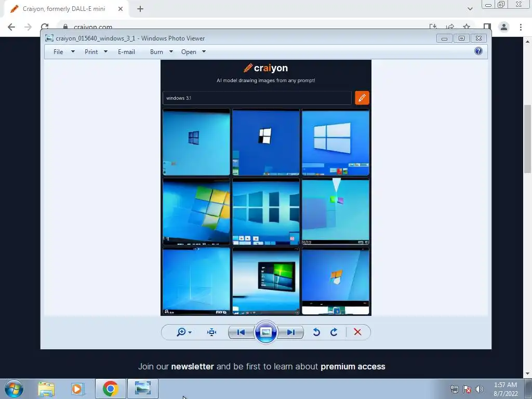
Task: Open a new Chrome tab
Action: coord(140,9)
